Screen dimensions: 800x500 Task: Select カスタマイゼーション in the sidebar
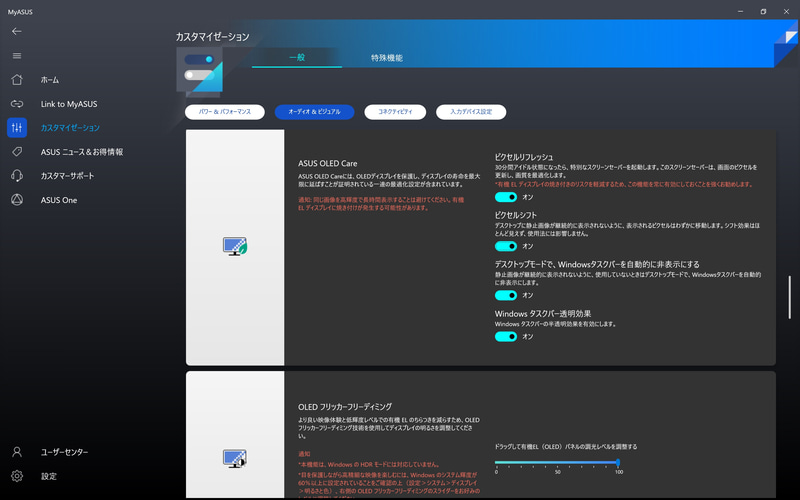(70, 128)
